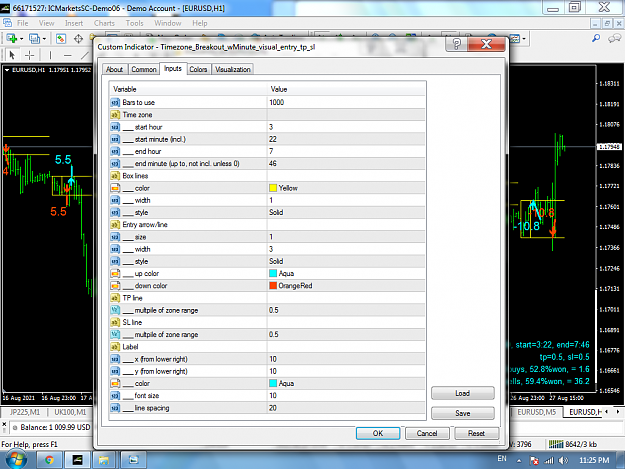Viewport: 625px width, 469px height.
Task: Open the File menu
Action: point(22,23)
